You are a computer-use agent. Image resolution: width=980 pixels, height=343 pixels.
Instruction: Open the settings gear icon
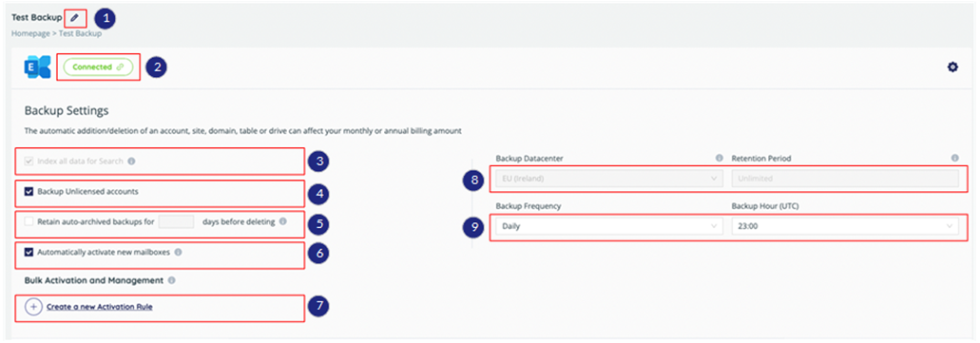[952, 67]
